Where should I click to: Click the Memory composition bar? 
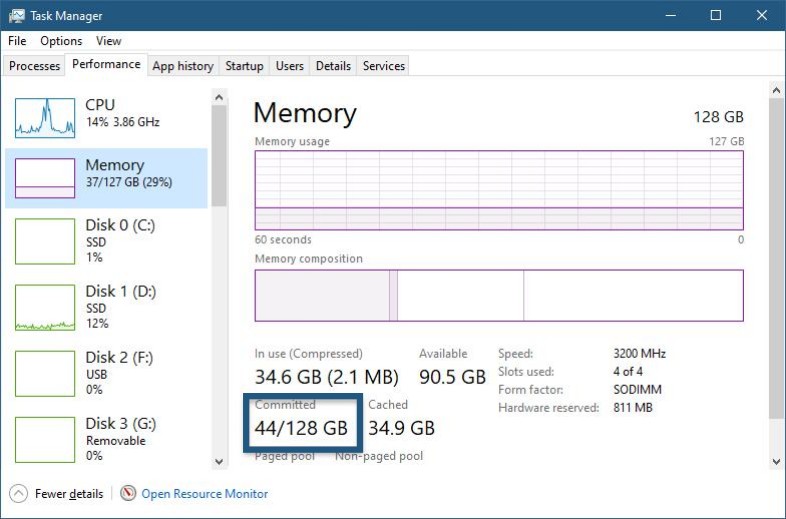click(x=499, y=295)
